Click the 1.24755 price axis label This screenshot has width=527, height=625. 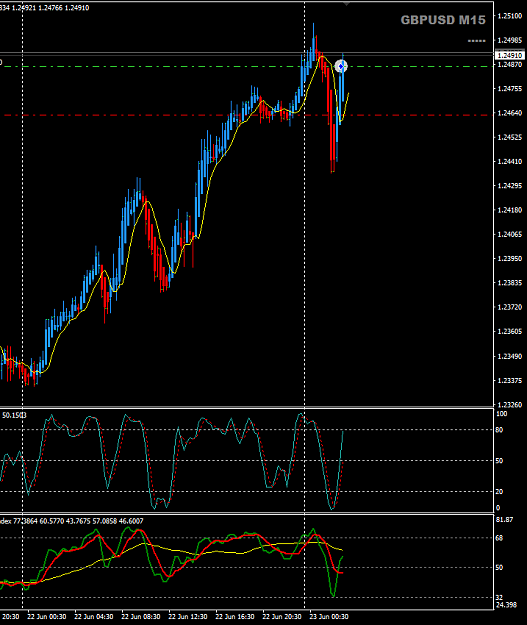point(510,89)
